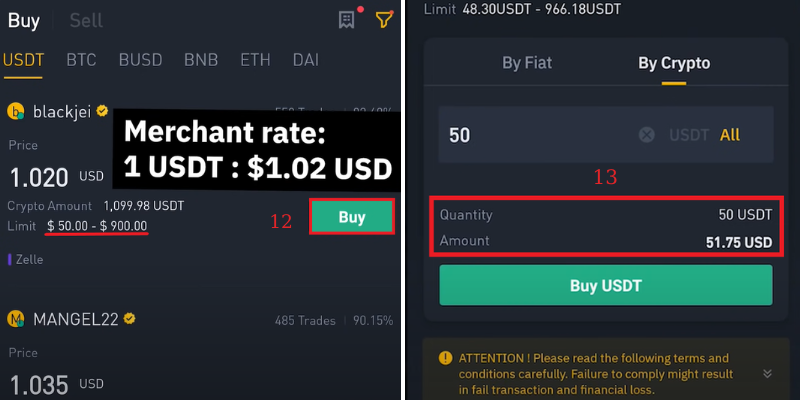The width and height of the screenshot is (800, 400).
Task: Select the By Crypto tab
Action: (x=674, y=63)
